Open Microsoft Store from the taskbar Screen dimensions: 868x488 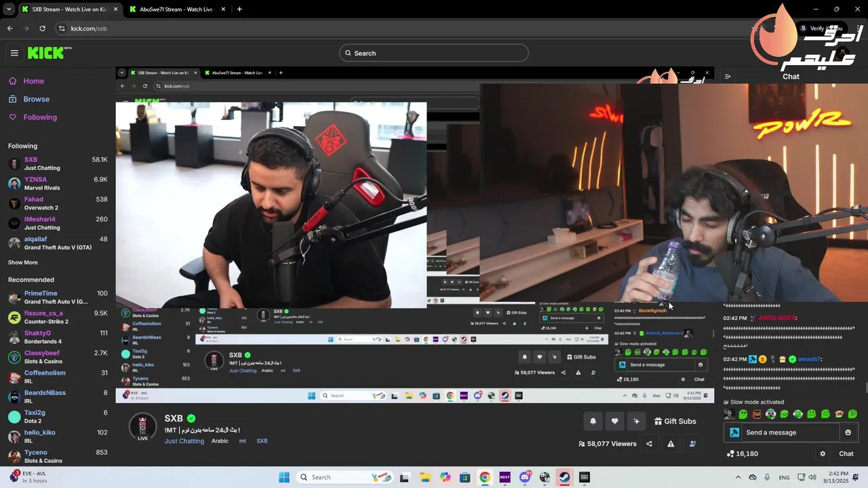(465, 477)
